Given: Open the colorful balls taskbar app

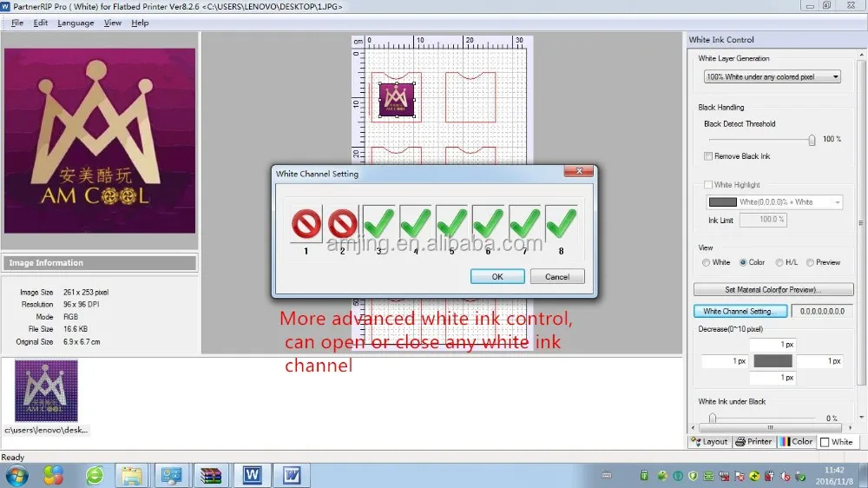Looking at the screenshot, I should [53, 475].
